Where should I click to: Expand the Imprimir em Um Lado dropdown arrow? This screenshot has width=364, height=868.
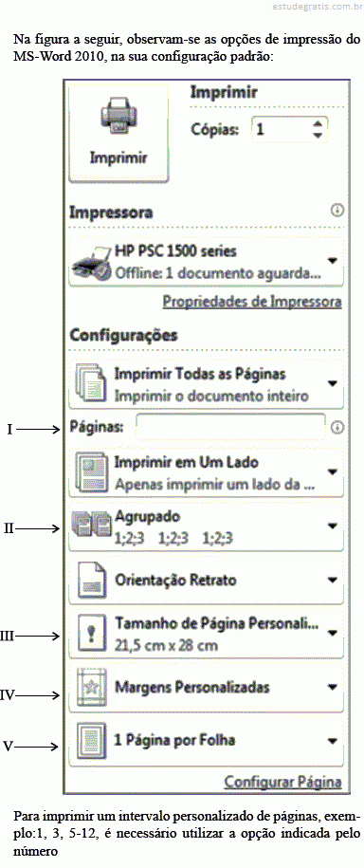pos(332,472)
